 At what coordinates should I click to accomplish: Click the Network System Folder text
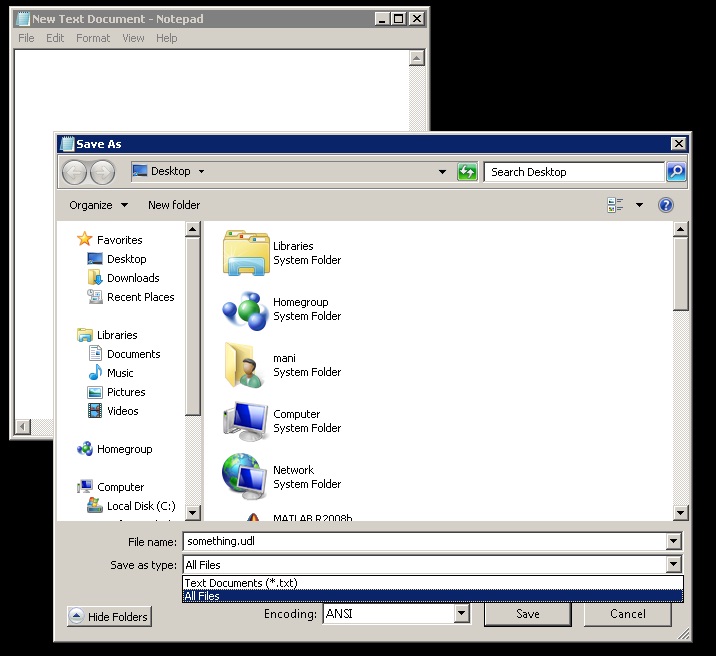pos(307,477)
